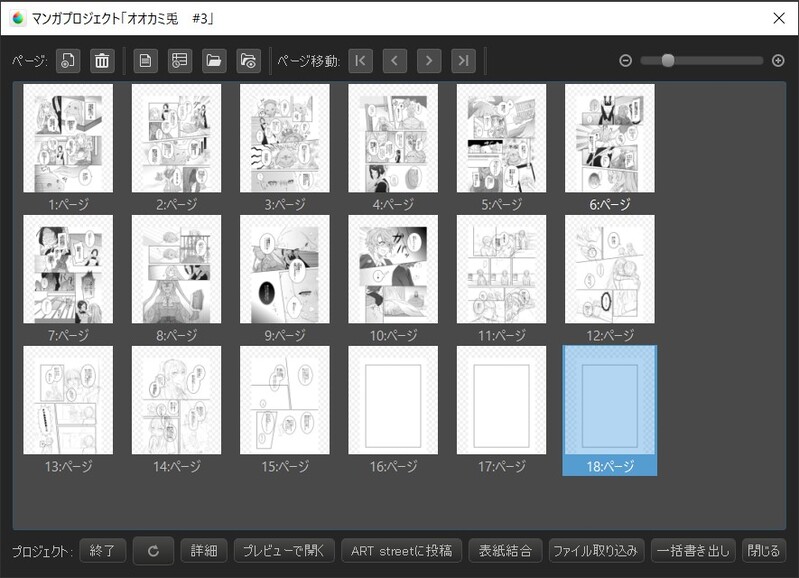Screen dimensions: 799x578
Task: Click the trash icon to delete page
Action: [102, 61]
